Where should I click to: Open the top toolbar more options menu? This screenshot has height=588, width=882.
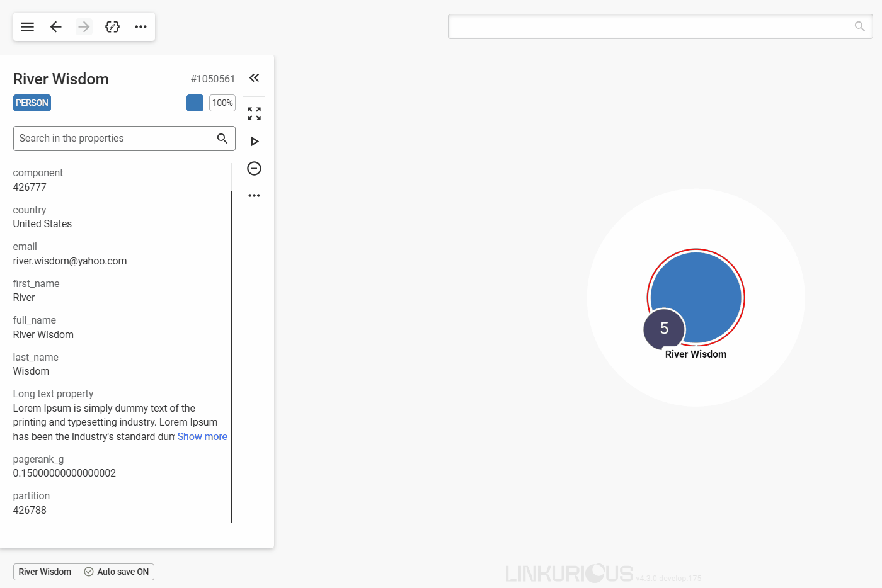click(x=140, y=26)
